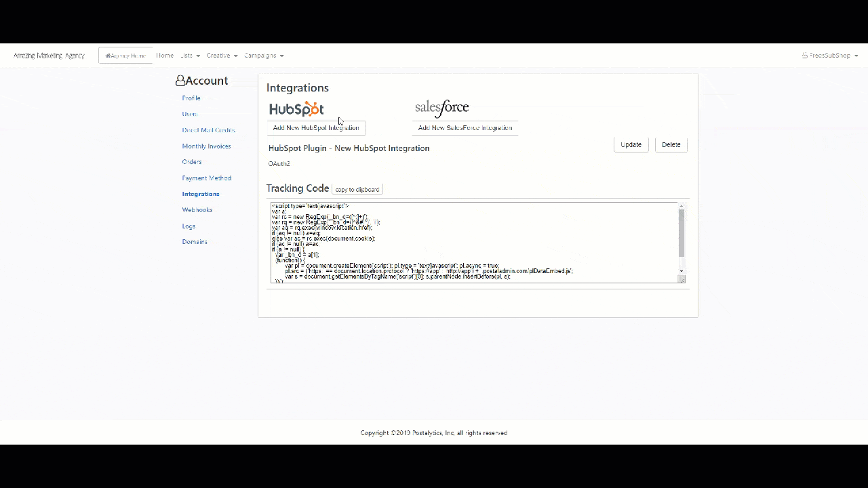Click the user icon beside FredsSubShop
This screenshot has width=868, height=488.
point(805,56)
